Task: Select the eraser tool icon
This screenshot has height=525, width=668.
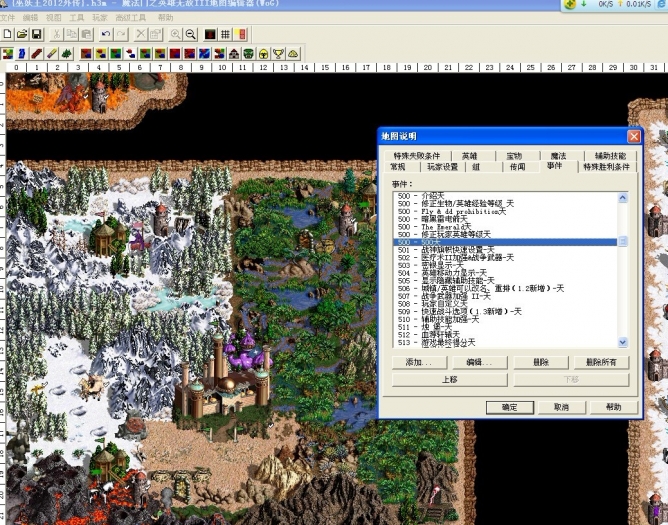Action: click(52, 54)
